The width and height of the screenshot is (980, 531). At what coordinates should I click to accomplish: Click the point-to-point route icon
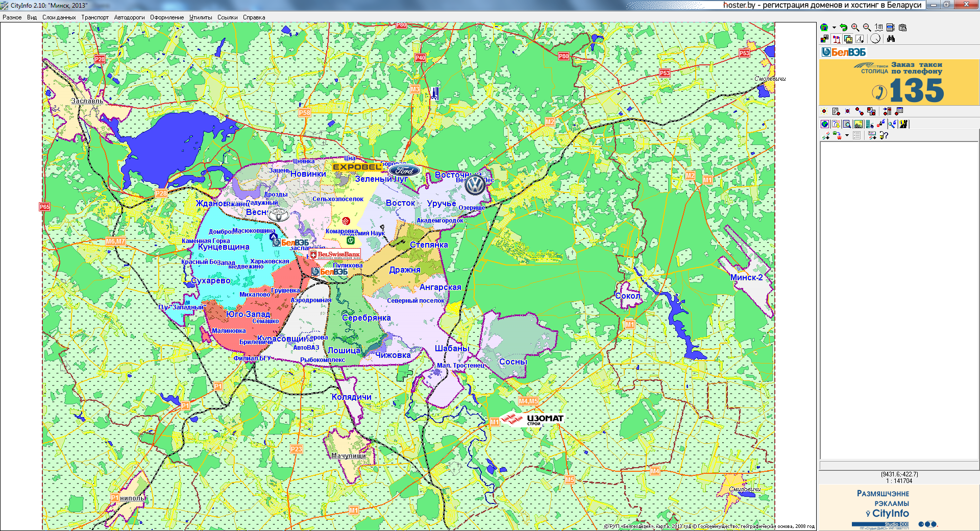tap(860, 111)
